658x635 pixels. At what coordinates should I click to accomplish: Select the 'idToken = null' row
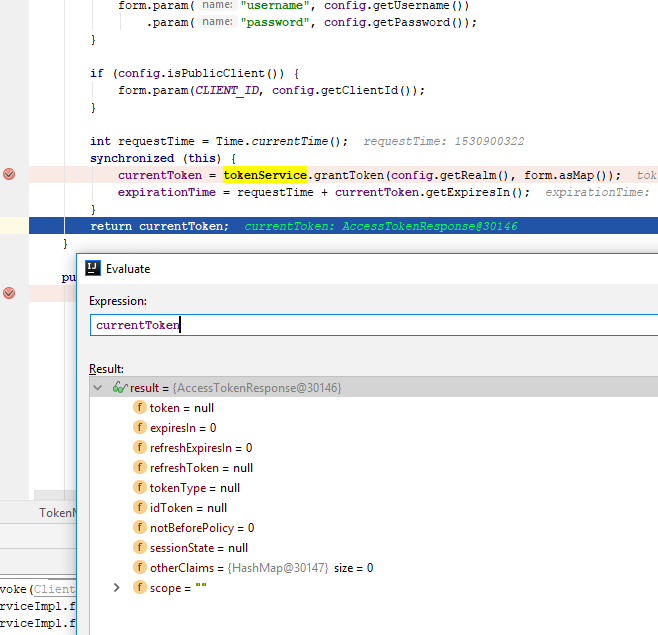(374, 507)
